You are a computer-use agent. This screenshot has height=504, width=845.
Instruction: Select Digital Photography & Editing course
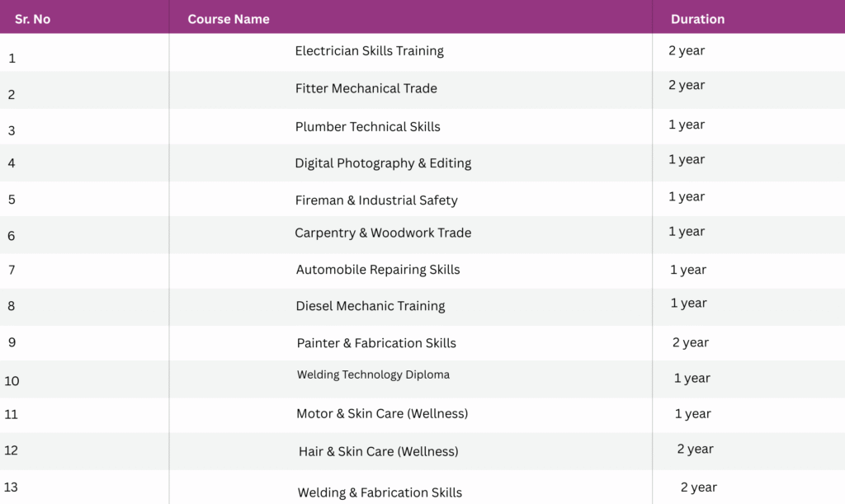point(383,163)
